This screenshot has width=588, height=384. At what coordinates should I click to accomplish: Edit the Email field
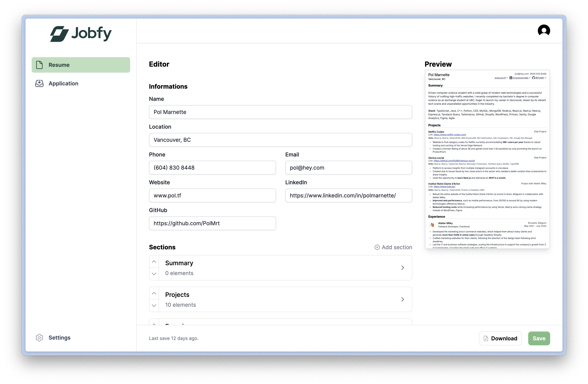[349, 168]
